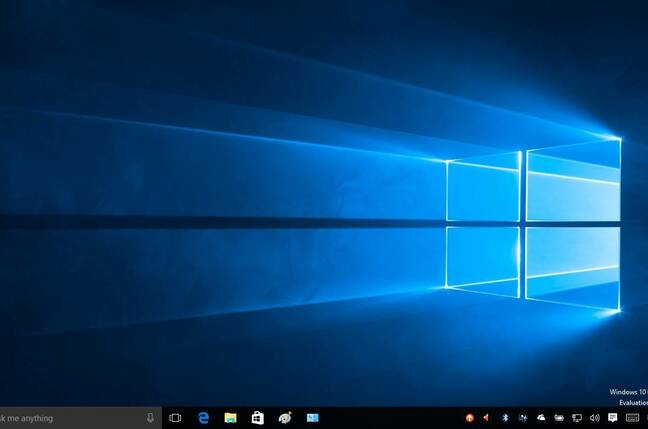Viewport: 648px width, 429px height.
Task: Open the light blue window app icon on the taskbar
Action: [312, 418]
